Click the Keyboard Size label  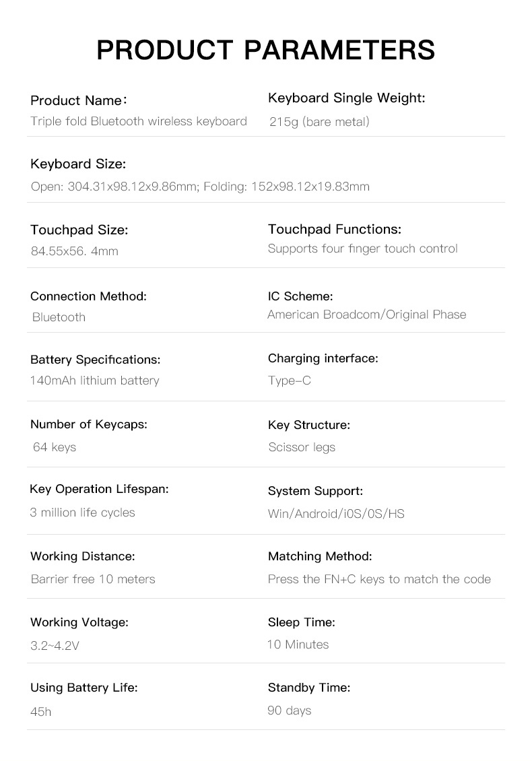pos(78,164)
